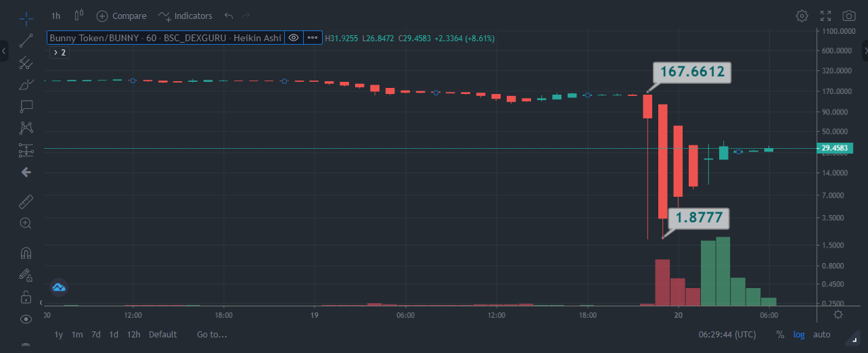Viewport: 868px width, 353px height.
Task: Toggle percentage scale mode
Action: 780,334
